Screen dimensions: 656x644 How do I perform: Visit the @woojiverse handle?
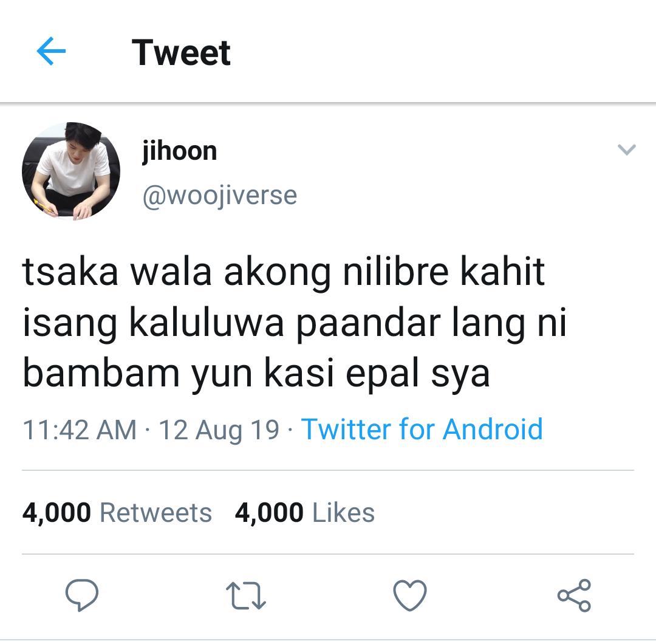point(220,196)
